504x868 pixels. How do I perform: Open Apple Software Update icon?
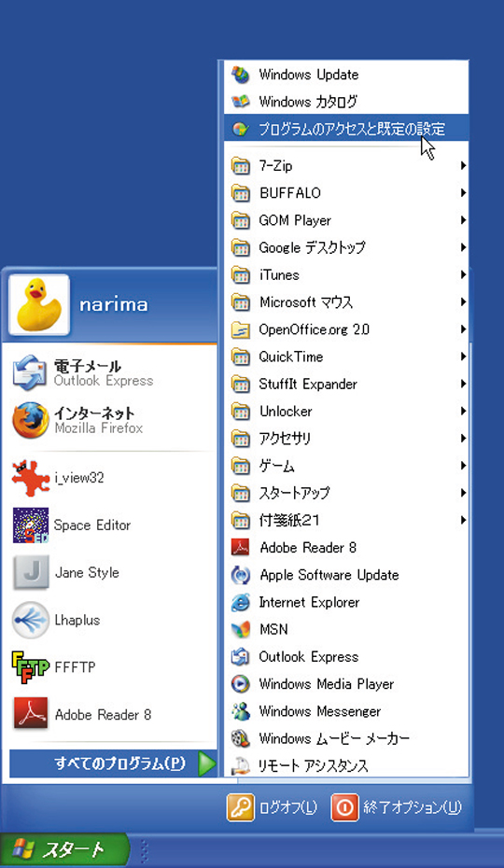[241, 575]
